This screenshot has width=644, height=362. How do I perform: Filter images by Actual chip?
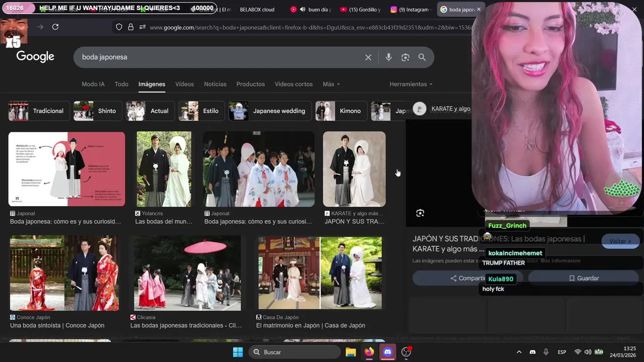click(x=150, y=111)
